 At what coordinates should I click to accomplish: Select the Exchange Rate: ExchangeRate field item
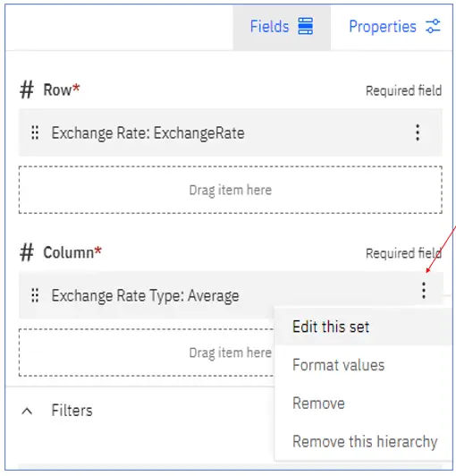231,132
